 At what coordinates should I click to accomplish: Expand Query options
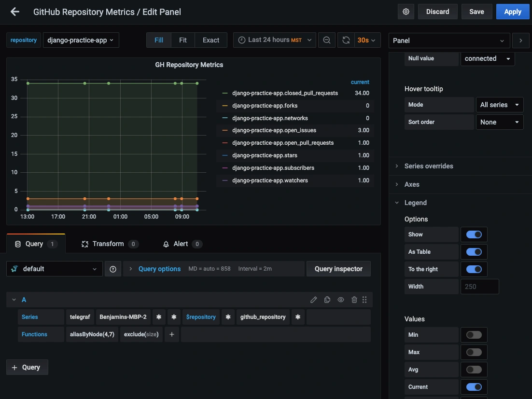pyautogui.click(x=159, y=269)
